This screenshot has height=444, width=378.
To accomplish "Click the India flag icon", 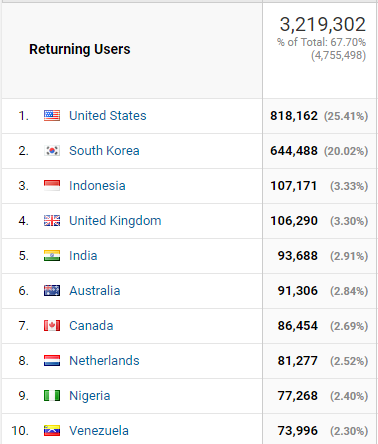I will point(52,256).
